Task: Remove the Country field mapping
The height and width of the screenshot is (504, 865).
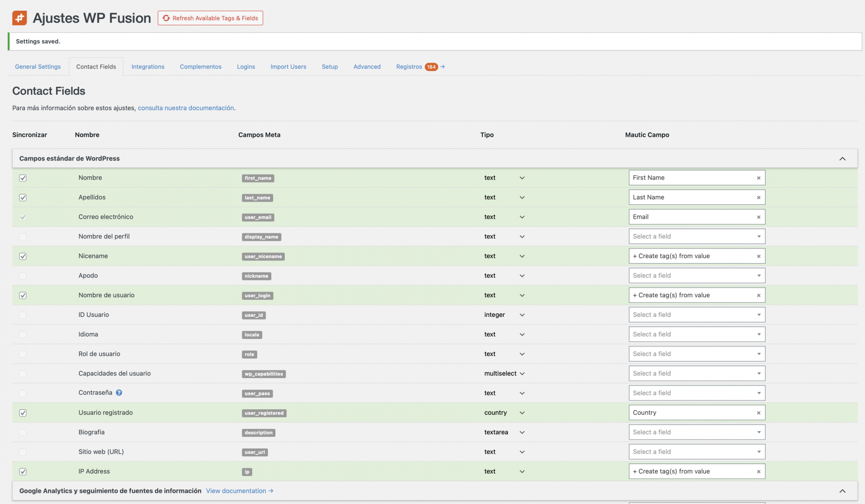Action: tap(759, 413)
